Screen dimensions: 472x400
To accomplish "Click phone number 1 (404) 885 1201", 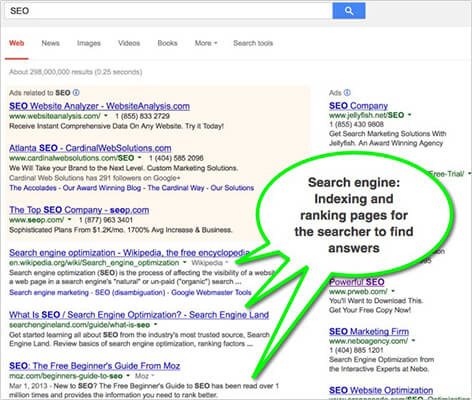I will click(356, 350).
